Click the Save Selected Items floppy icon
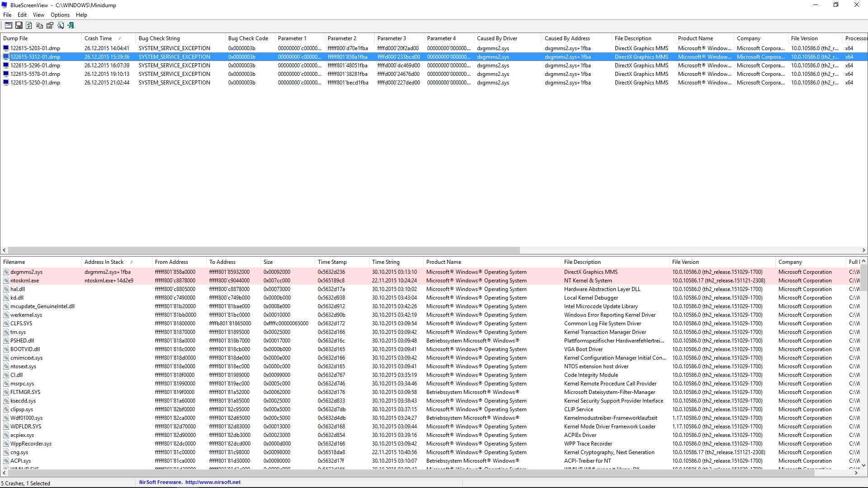 (x=19, y=26)
